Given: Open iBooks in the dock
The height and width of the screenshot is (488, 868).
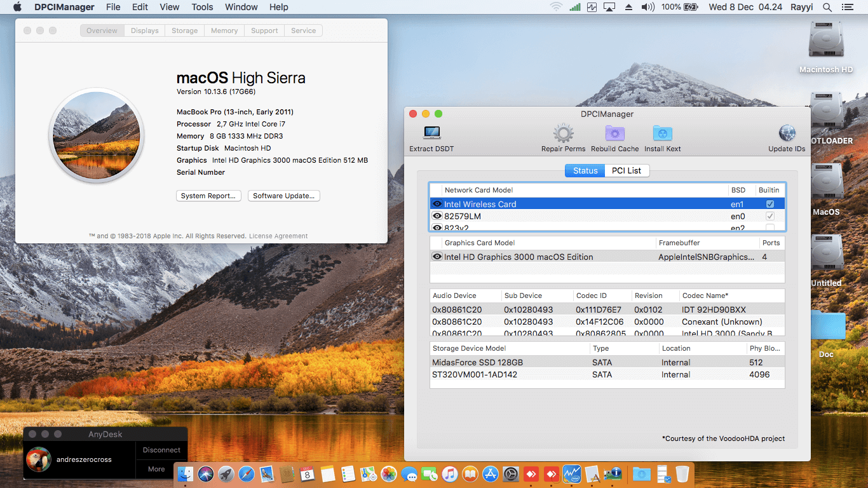Looking at the screenshot, I should pos(470,474).
